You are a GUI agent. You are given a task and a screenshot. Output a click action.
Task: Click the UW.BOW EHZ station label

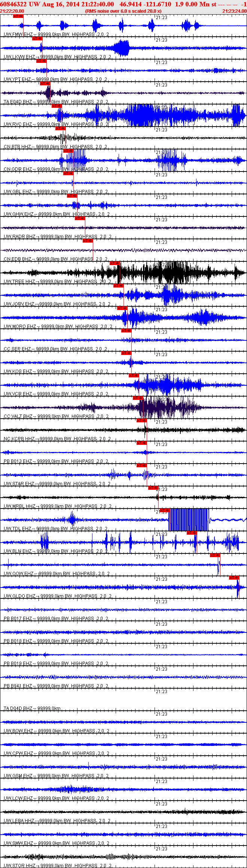(x=19, y=731)
